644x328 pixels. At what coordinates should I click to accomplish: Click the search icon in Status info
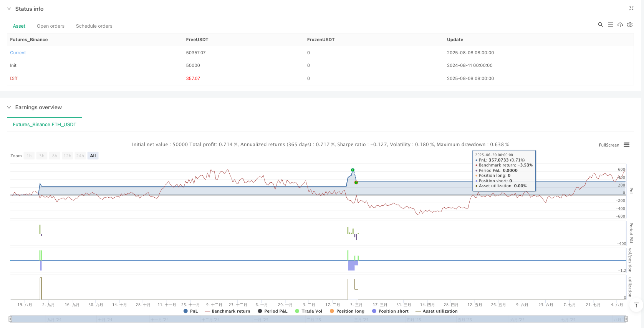(601, 25)
